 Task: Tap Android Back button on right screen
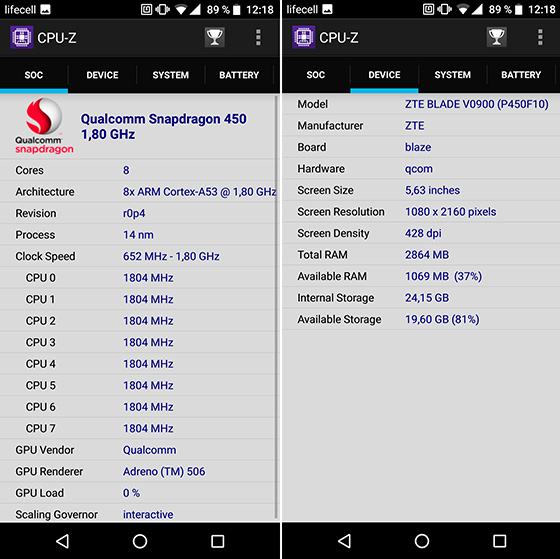(x=345, y=541)
